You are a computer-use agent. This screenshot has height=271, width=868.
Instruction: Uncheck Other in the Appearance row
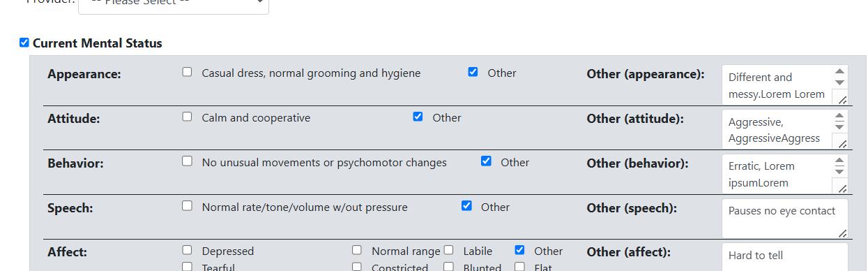473,72
